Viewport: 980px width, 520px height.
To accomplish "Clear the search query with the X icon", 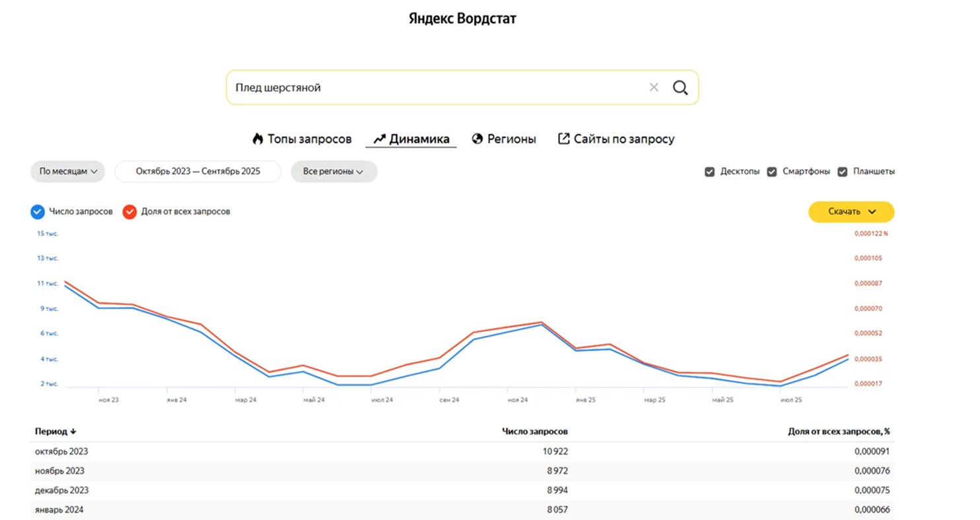I will (654, 87).
